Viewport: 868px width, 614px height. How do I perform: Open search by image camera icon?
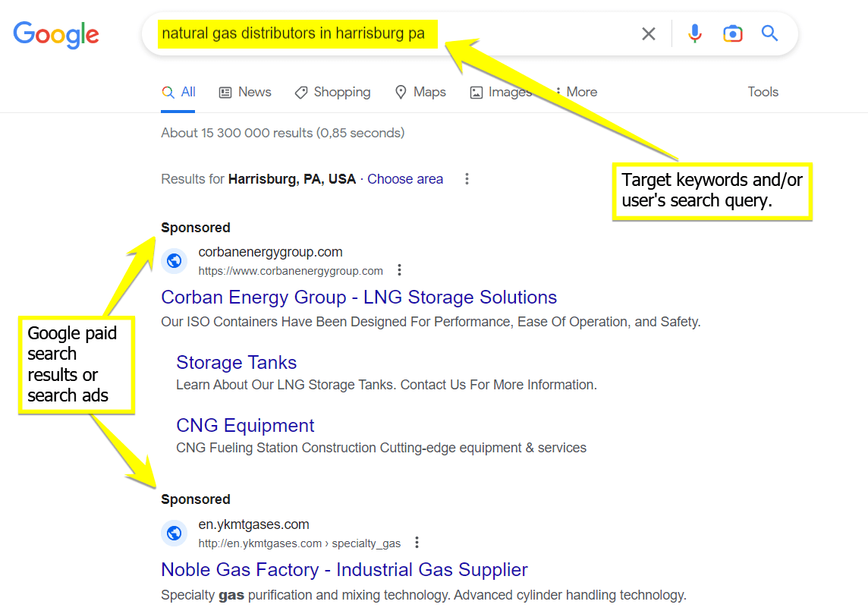[732, 33]
